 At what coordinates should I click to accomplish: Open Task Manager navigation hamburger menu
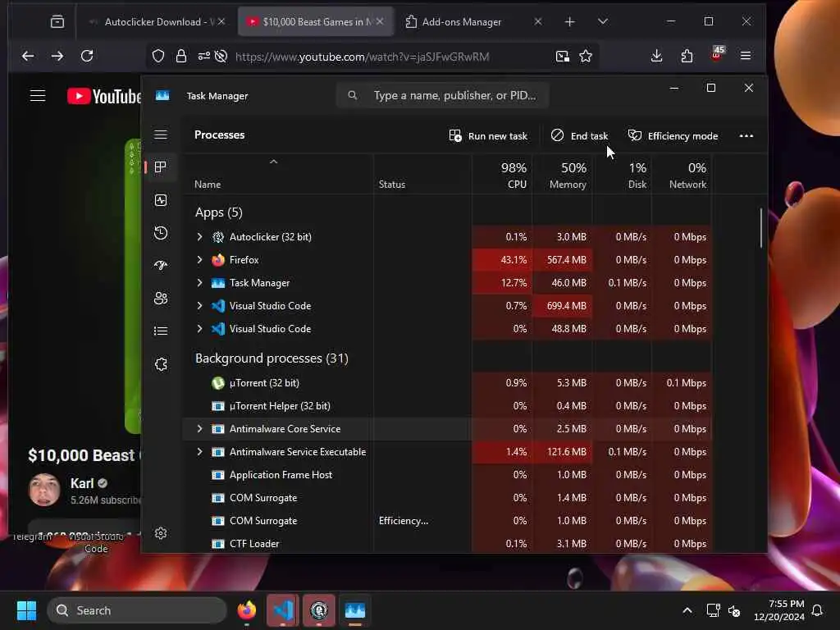click(x=161, y=135)
